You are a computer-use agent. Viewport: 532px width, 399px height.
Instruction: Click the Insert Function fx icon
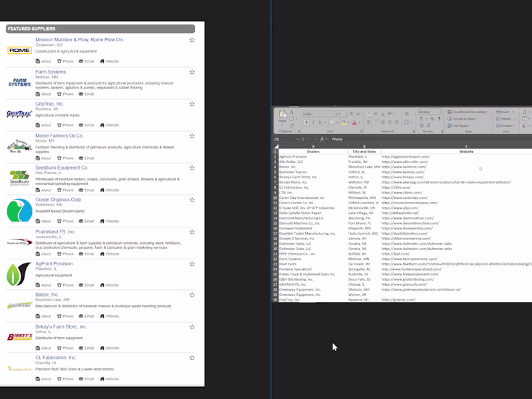(322, 139)
